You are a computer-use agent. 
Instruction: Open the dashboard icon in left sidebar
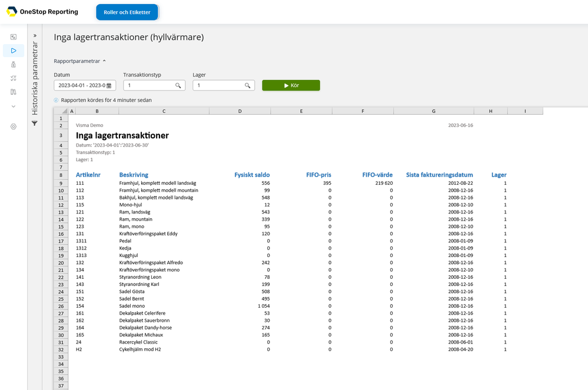(x=13, y=37)
